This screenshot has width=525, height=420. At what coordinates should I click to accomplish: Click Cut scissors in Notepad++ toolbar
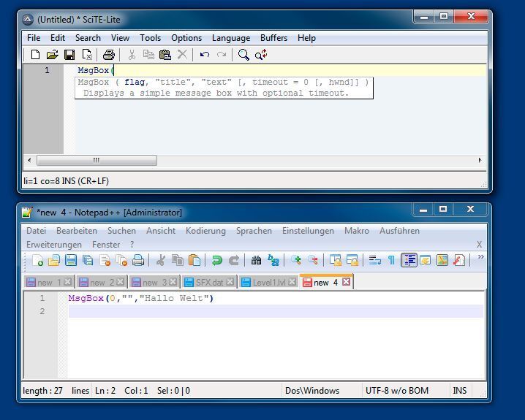[161, 260]
